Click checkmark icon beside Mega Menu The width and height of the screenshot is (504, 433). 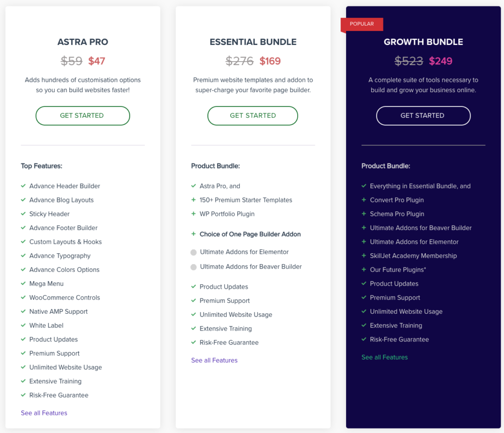[23, 283]
